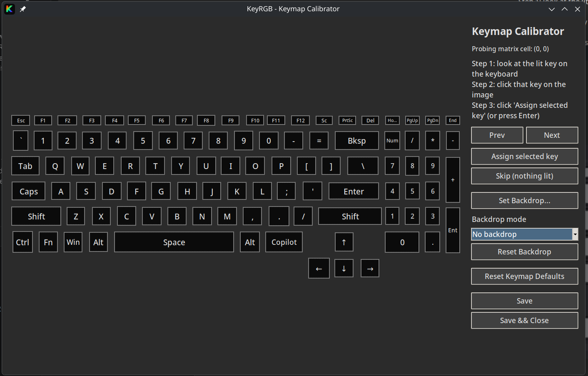Viewport: 588px width, 376px height.
Task: Select the number row 0 key
Action: coord(269,141)
